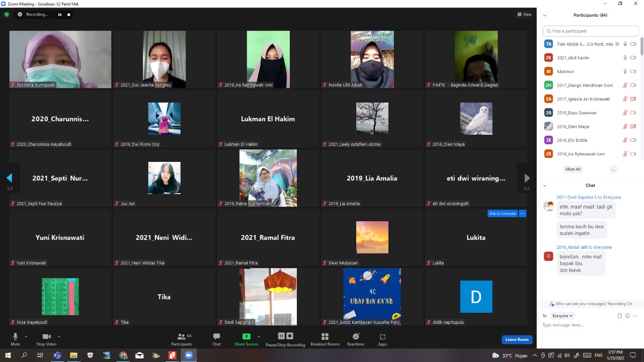
Task: Open Windows Start menu
Action: coord(8,355)
